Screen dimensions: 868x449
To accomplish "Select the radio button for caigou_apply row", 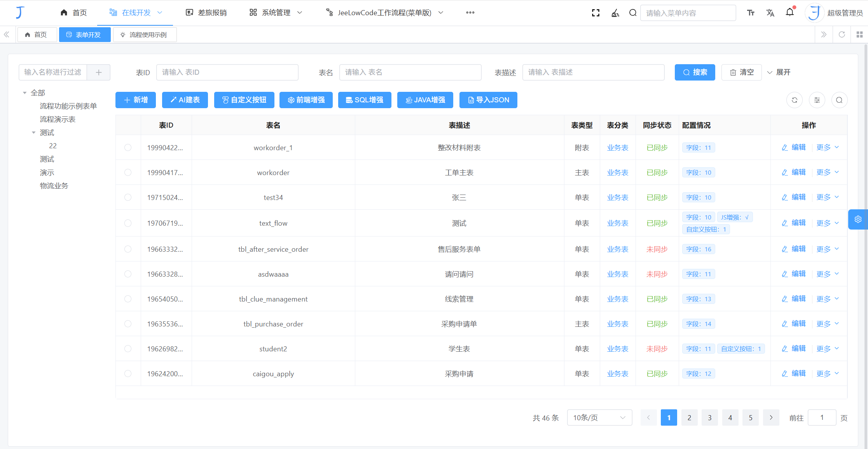I will pos(128,373).
